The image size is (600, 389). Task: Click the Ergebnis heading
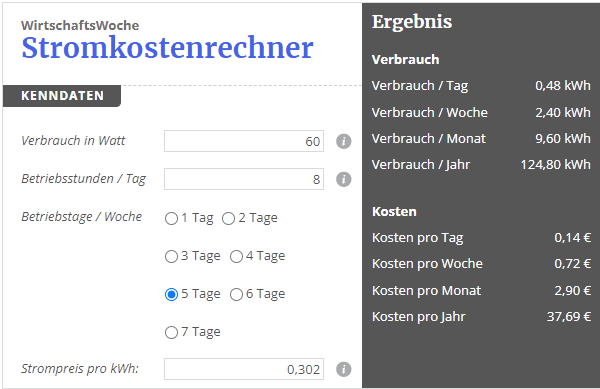coord(412,22)
